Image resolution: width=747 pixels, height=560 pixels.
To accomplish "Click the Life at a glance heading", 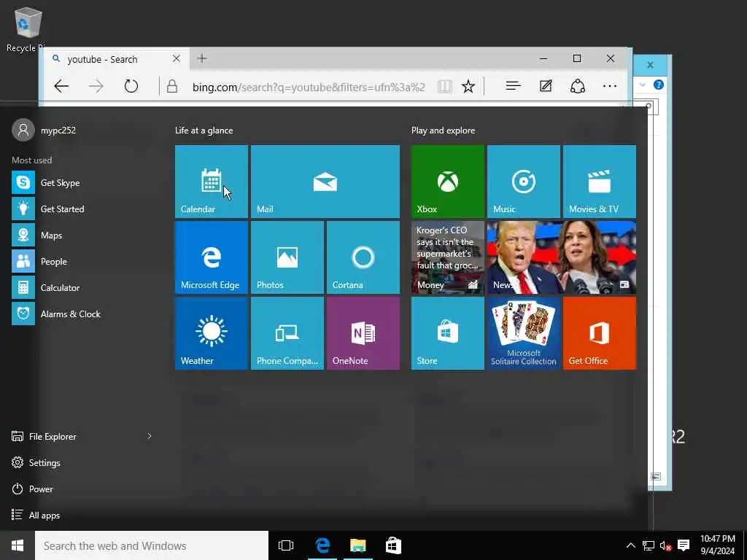I will [204, 131].
